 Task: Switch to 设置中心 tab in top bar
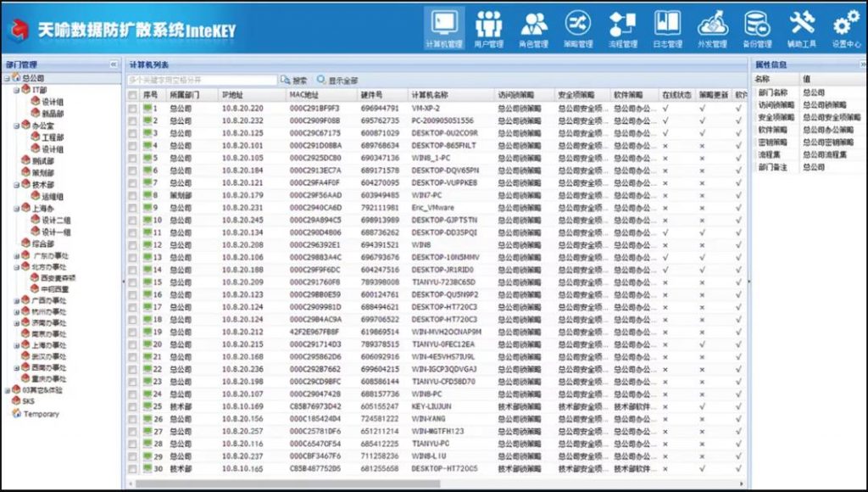click(x=847, y=28)
